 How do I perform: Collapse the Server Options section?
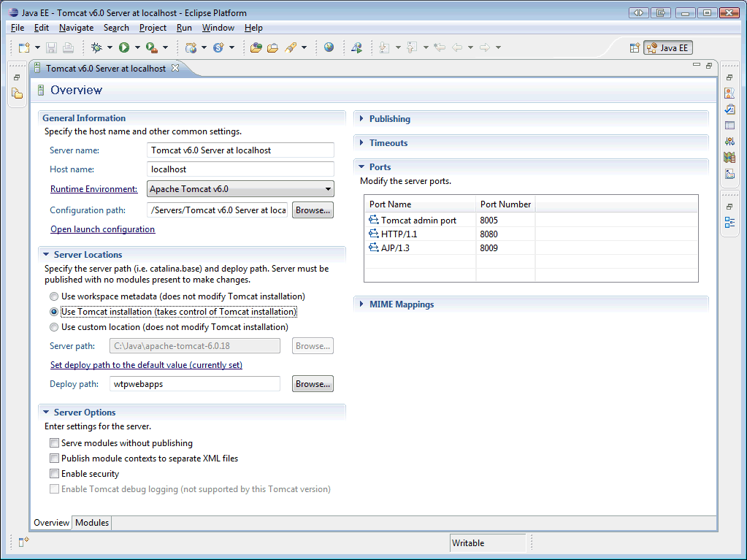tap(46, 412)
